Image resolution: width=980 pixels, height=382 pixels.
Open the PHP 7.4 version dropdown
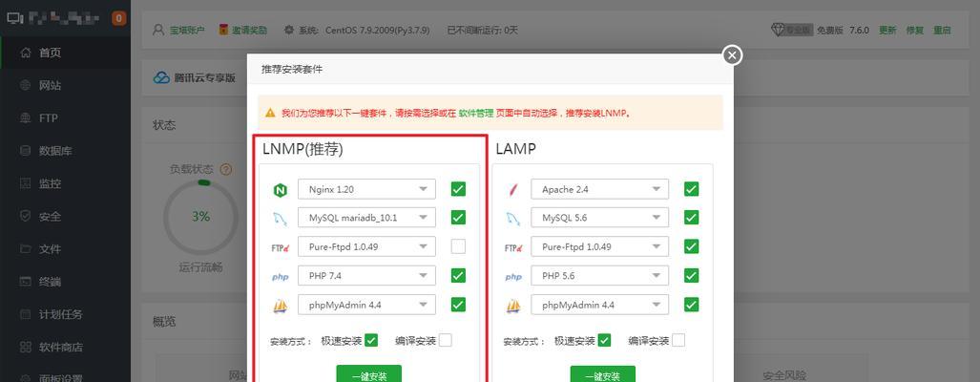click(x=366, y=275)
